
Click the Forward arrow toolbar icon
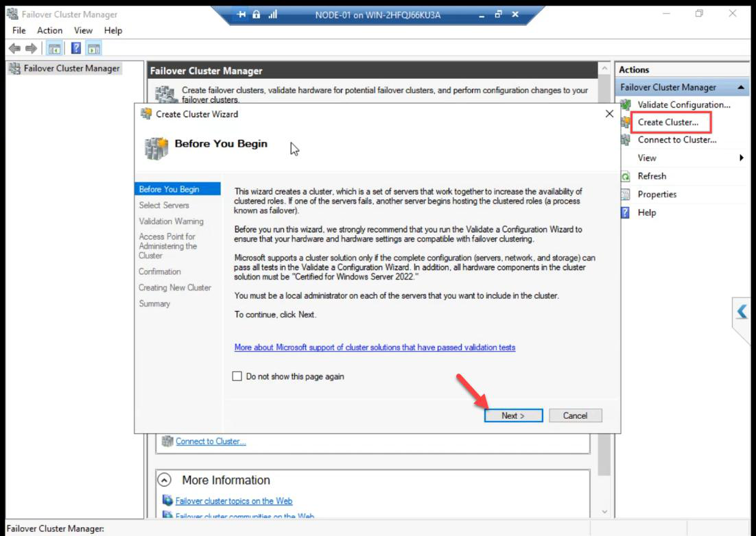click(32, 48)
